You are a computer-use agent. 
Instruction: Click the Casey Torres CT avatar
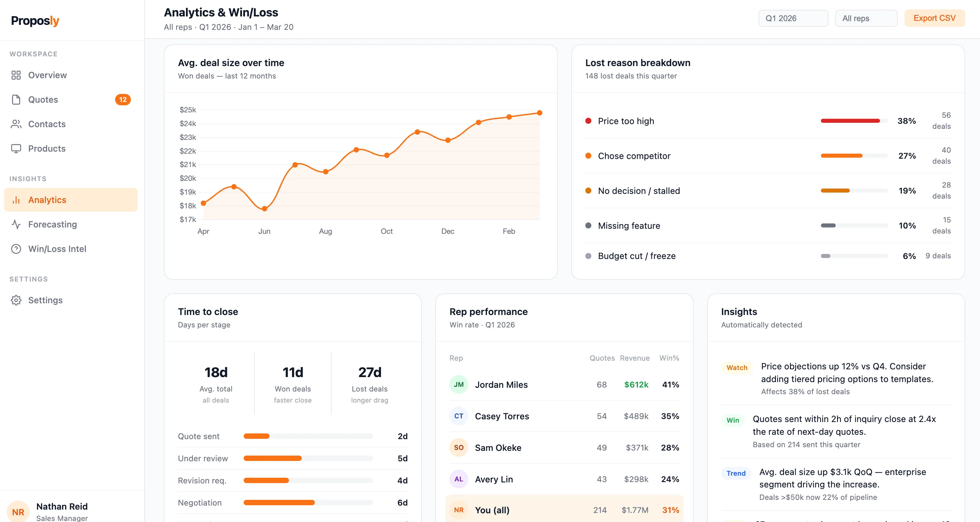458,416
